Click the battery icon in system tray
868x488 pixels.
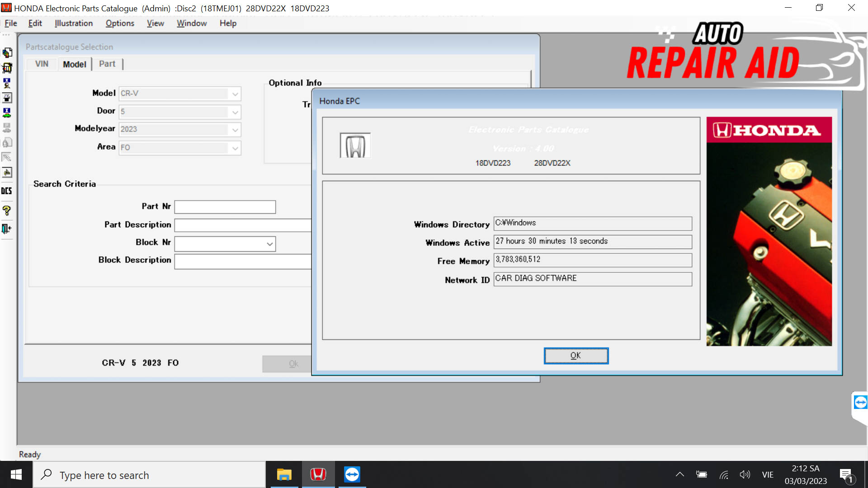pyautogui.click(x=702, y=474)
